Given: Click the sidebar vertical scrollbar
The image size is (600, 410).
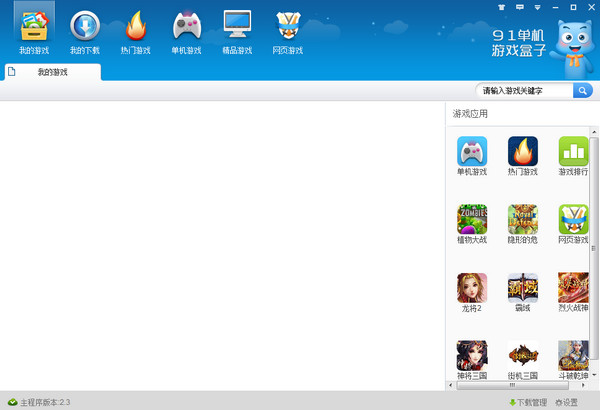Looking at the screenshot, I should [594, 250].
